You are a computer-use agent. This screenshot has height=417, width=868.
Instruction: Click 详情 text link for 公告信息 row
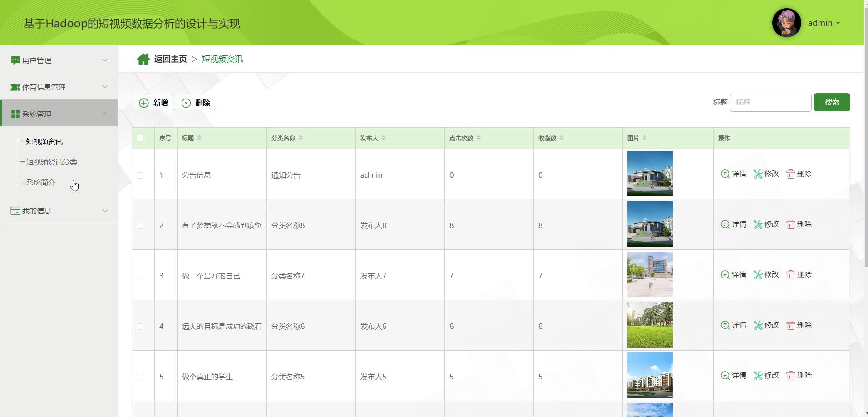point(739,174)
